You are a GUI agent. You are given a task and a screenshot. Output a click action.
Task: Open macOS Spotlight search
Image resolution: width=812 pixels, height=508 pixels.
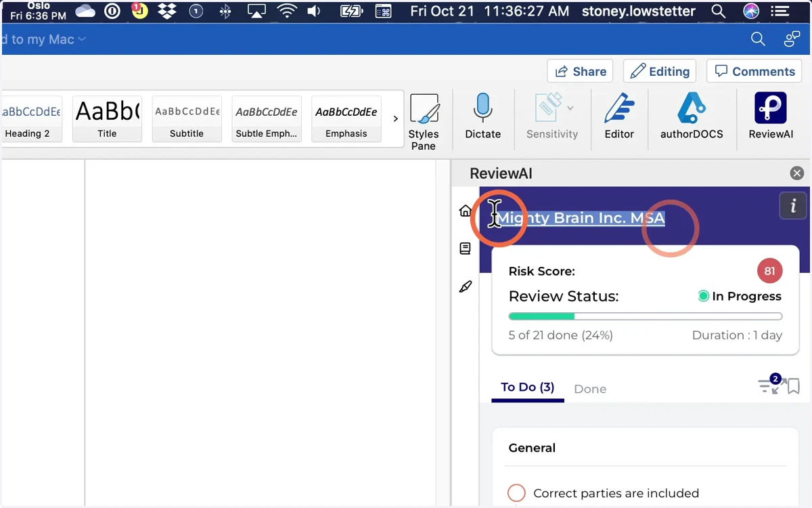719,12
